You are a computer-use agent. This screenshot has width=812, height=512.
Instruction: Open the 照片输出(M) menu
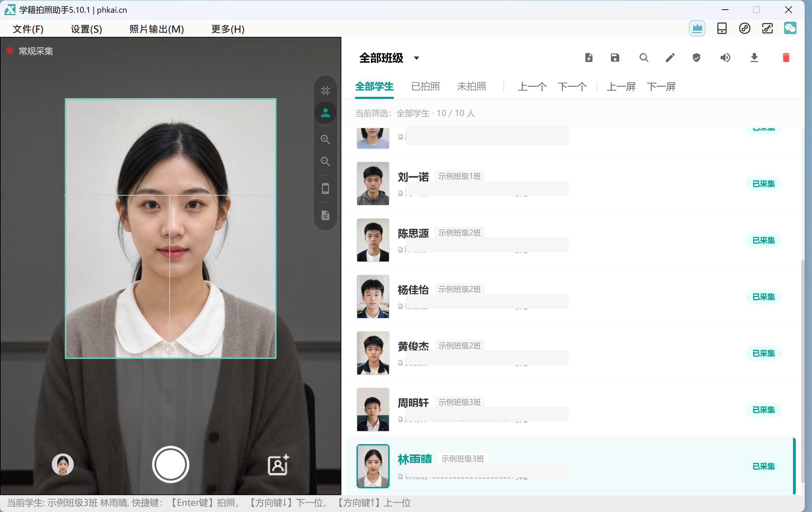157,29
